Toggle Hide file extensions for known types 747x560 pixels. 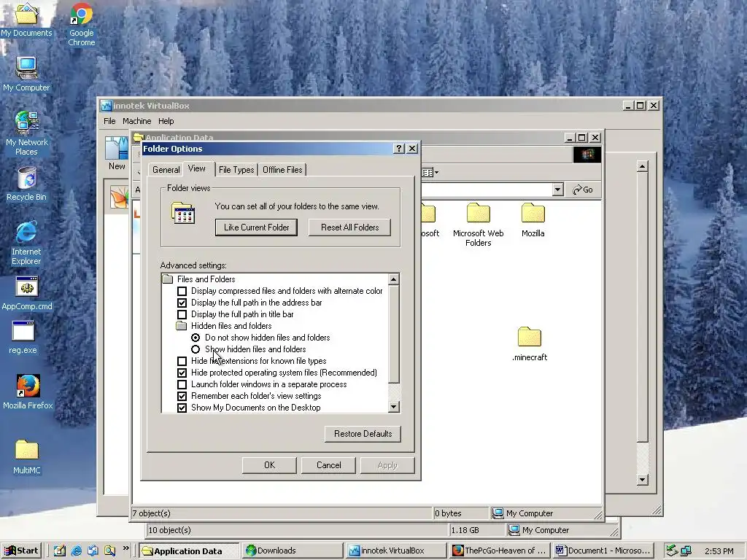(182, 361)
